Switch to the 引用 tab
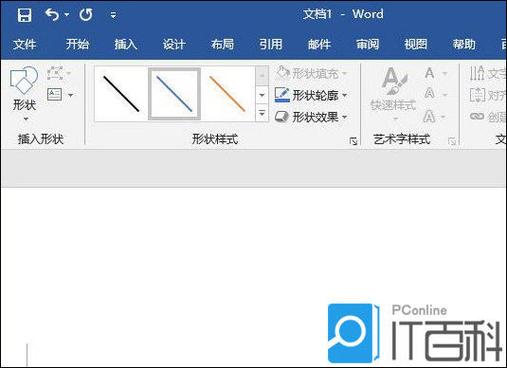 click(271, 44)
